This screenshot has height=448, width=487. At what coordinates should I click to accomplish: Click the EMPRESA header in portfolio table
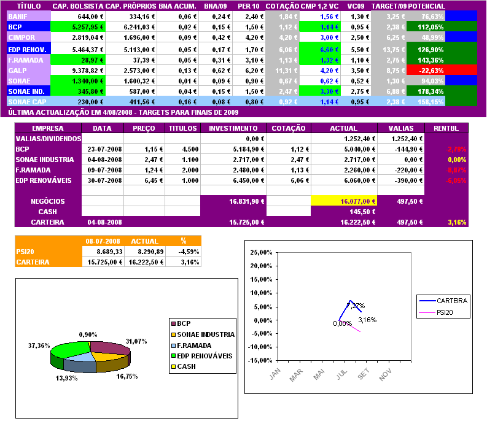[48, 128]
